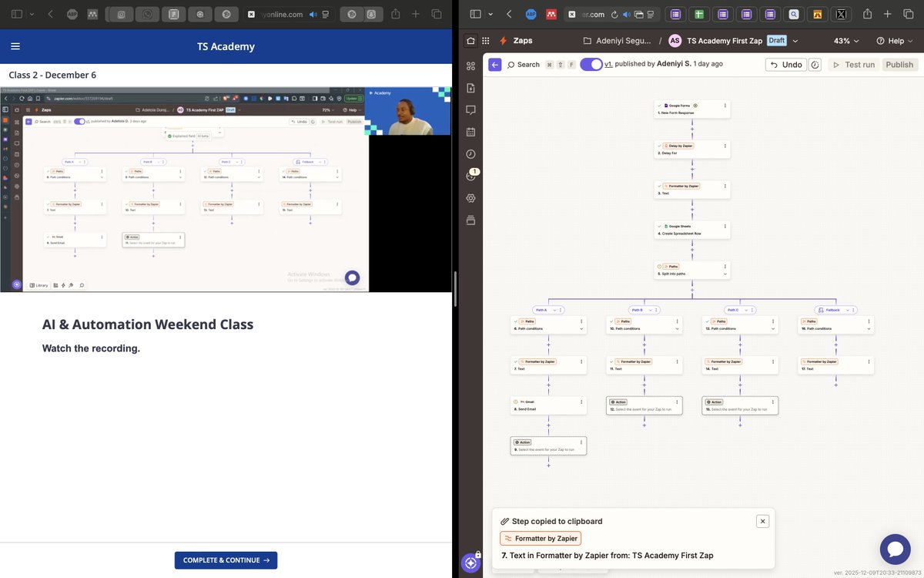
Task: Open three-dot menu on New Form Response step
Action: 725,106
